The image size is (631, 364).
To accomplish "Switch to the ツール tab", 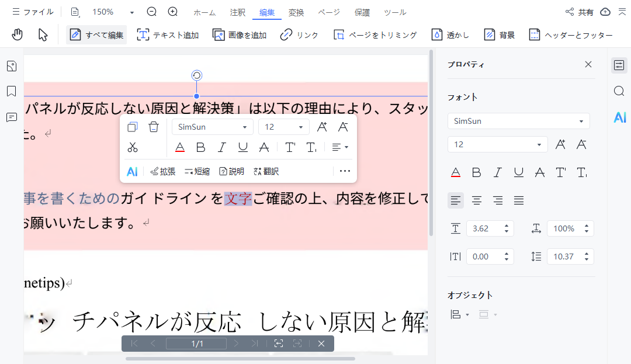I will 395,12.
